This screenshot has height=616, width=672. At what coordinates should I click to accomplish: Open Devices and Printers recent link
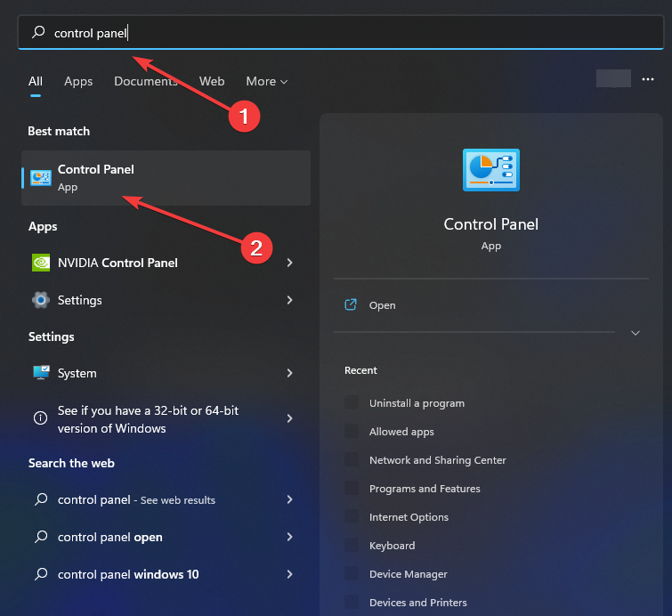(417, 603)
